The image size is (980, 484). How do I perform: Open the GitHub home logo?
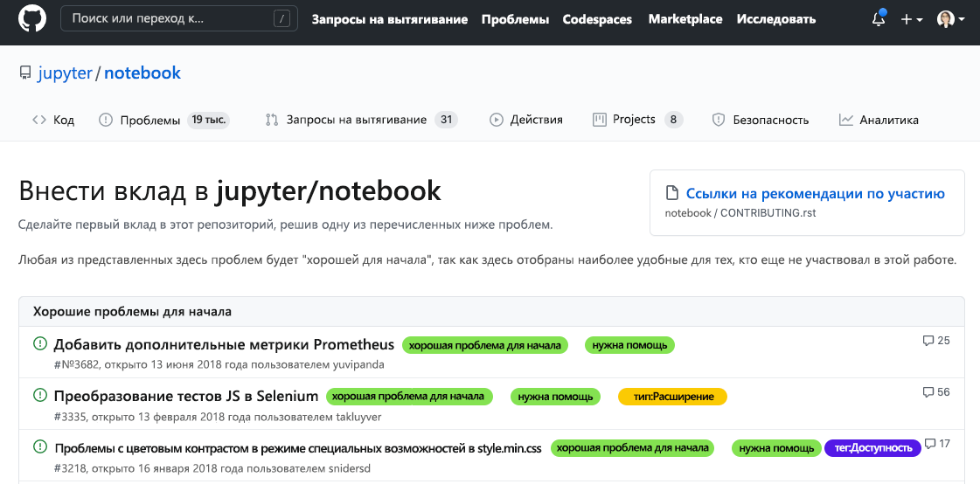[32, 18]
